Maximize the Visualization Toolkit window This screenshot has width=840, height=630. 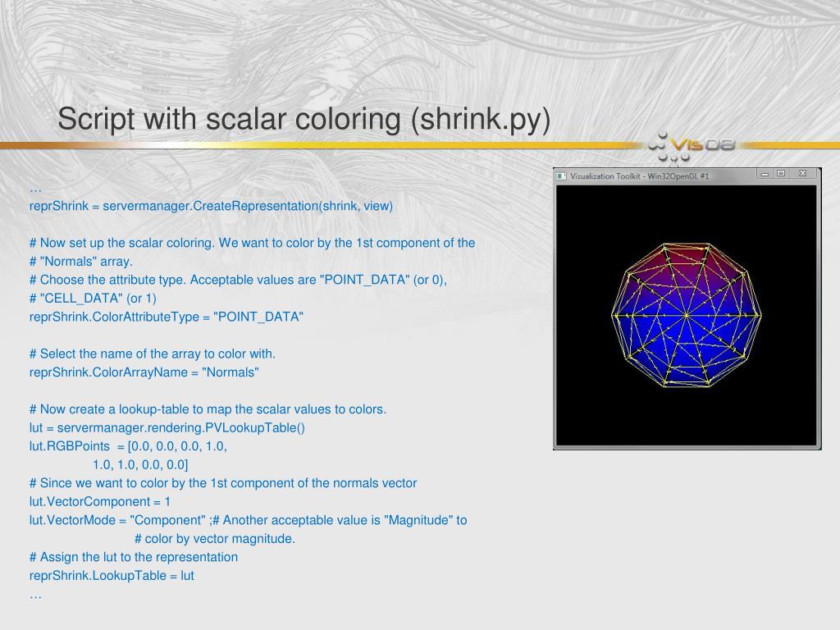point(781,174)
